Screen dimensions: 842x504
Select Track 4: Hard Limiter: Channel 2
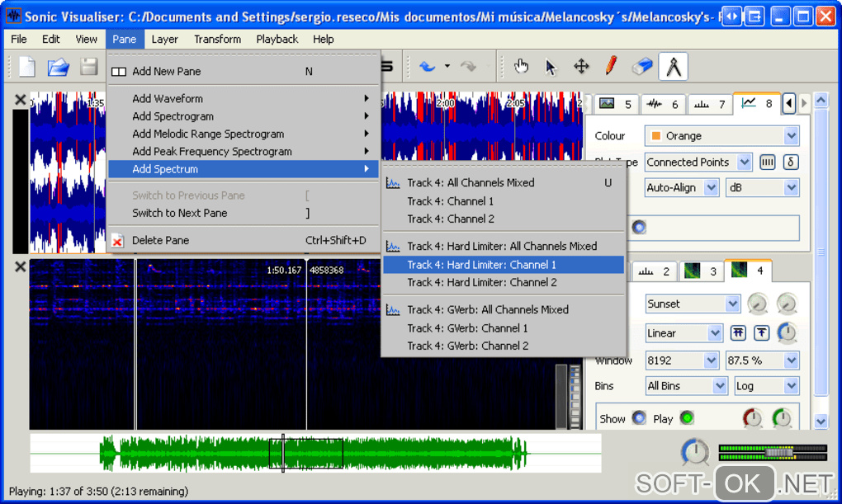tap(481, 282)
